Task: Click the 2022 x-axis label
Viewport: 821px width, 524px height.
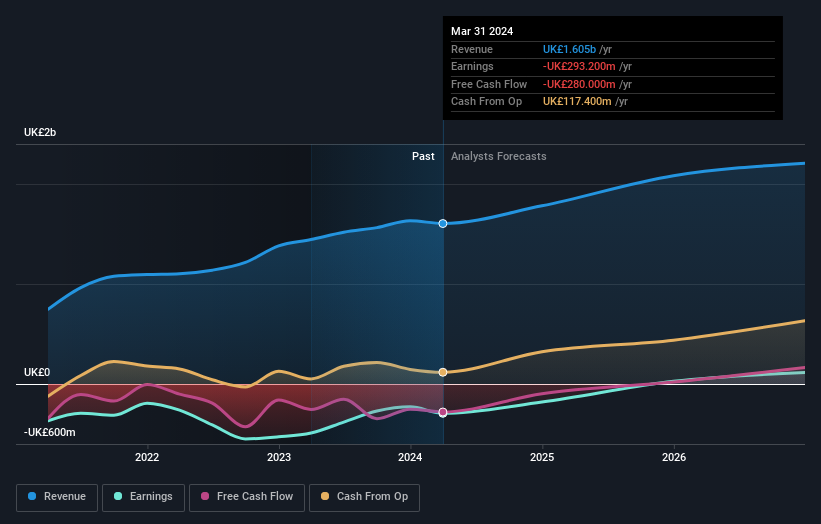Action: click(147, 458)
